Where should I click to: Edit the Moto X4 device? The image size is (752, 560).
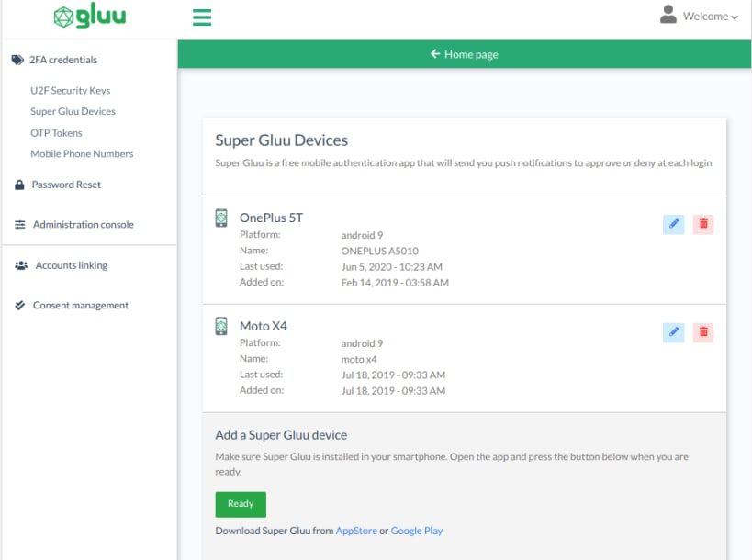(x=673, y=332)
